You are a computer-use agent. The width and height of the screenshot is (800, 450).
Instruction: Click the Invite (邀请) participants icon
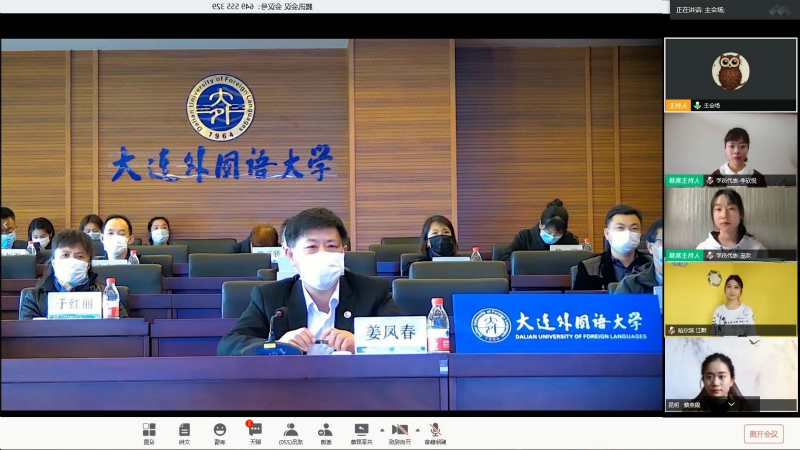click(325, 432)
